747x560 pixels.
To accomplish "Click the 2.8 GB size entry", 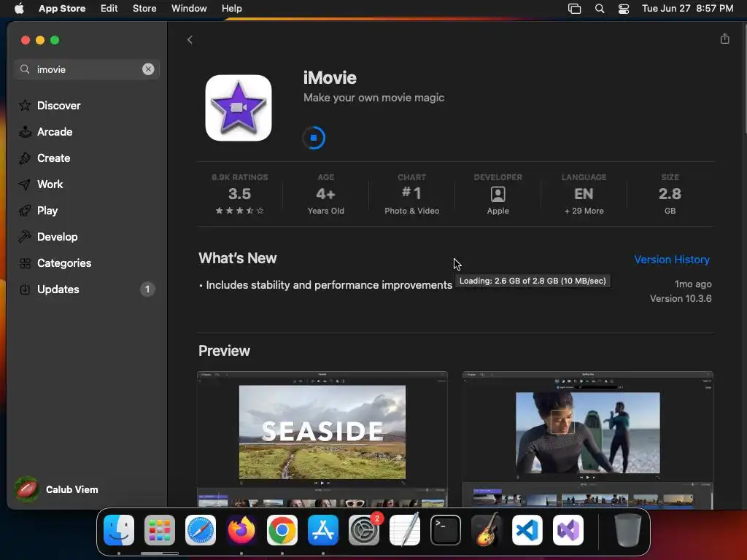I will click(670, 195).
